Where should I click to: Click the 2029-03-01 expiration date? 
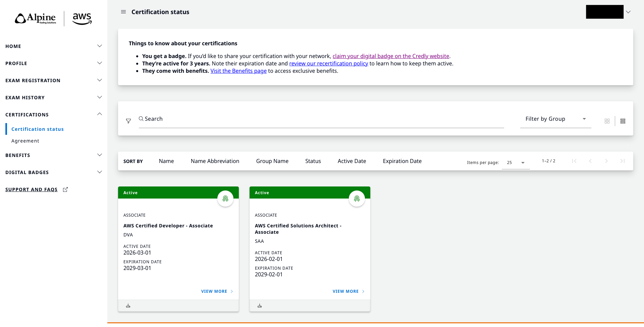click(x=137, y=268)
